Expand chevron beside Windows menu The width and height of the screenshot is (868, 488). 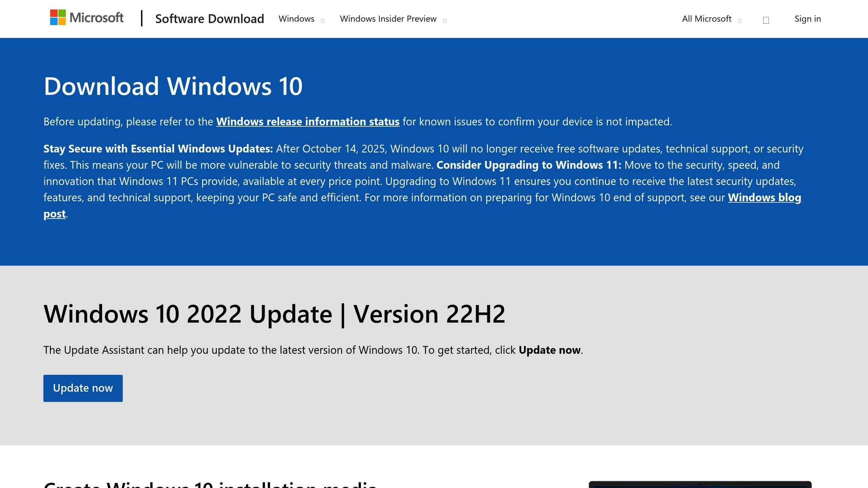click(x=323, y=20)
